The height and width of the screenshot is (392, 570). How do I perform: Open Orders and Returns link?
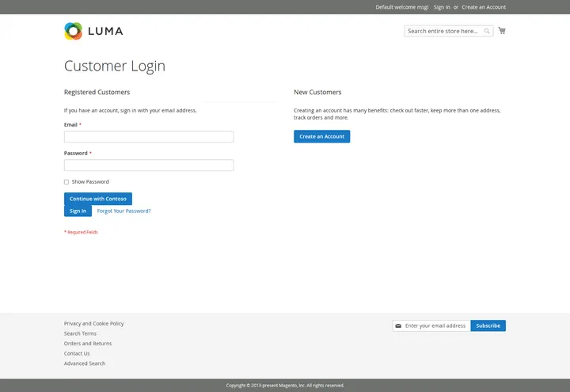pos(88,343)
